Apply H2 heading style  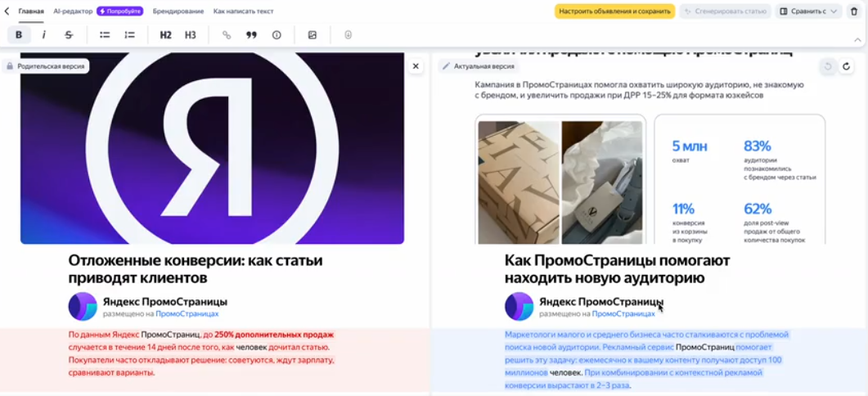pyautogui.click(x=165, y=35)
